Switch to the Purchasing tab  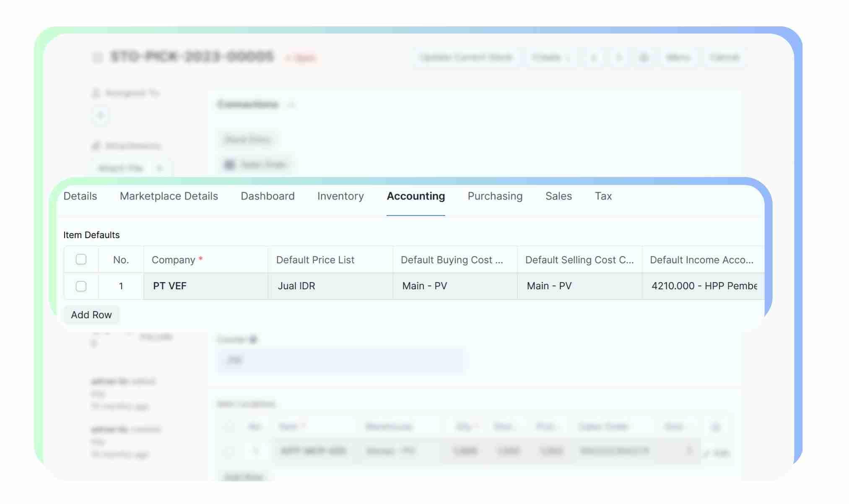pyautogui.click(x=495, y=196)
